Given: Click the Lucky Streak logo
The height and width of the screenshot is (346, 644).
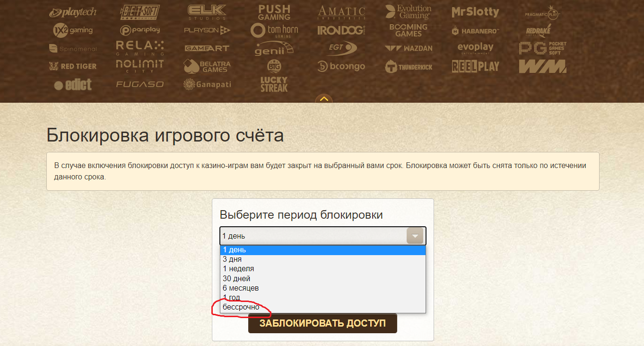Looking at the screenshot, I should [x=274, y=84].
